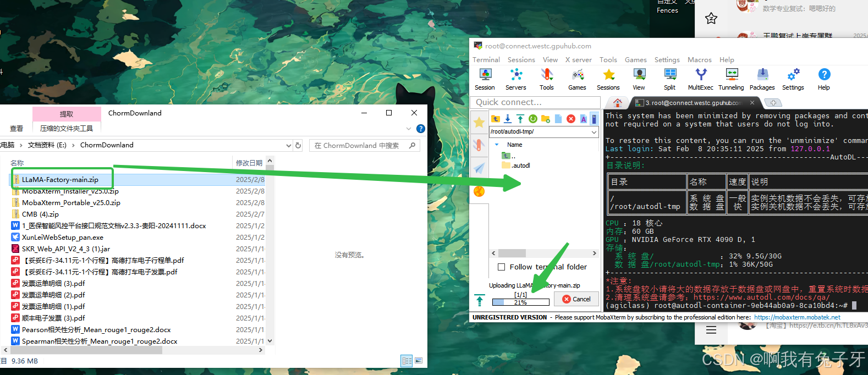Open the Macros menu

(x=700, y=59)
